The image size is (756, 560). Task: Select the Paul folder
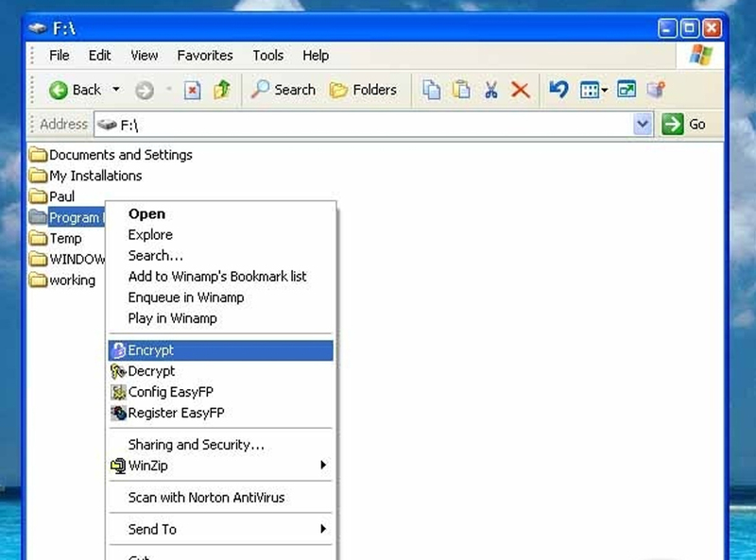[52, 196]
